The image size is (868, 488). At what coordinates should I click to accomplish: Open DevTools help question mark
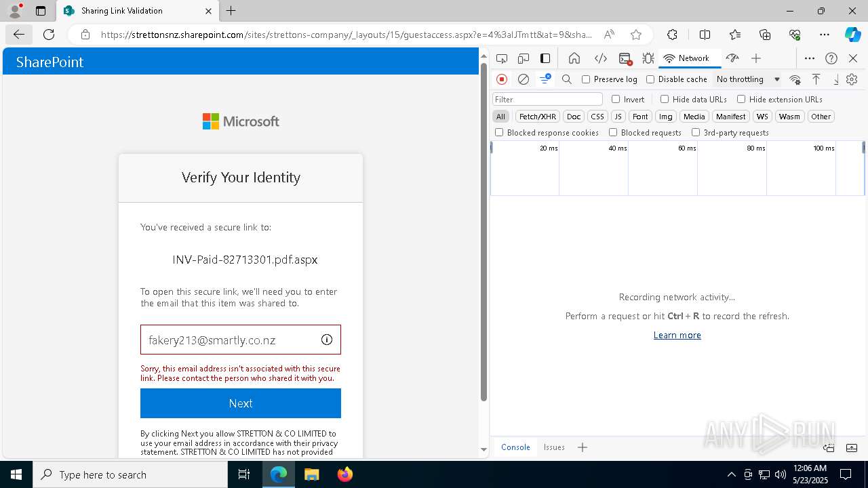pyautogui.click(x=831, y=58)
